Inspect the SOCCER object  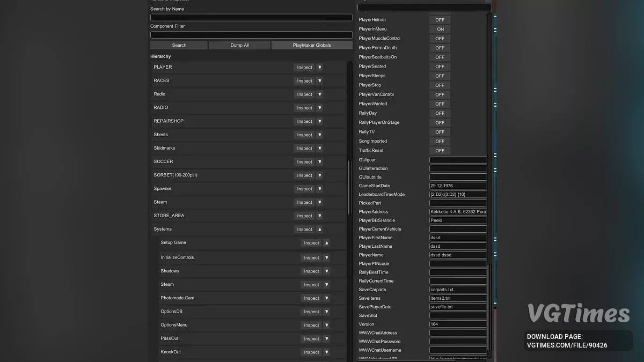[304, 161]
